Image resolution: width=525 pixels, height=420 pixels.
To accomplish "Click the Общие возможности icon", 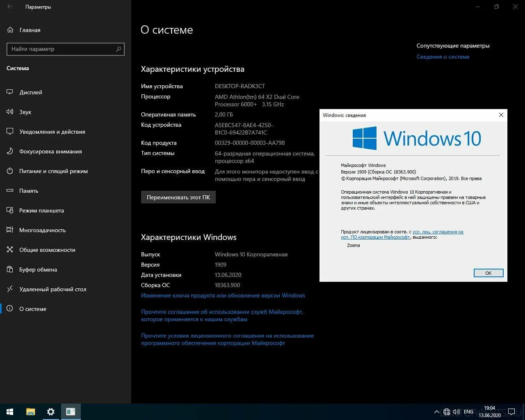I will [x=10, y=250].
